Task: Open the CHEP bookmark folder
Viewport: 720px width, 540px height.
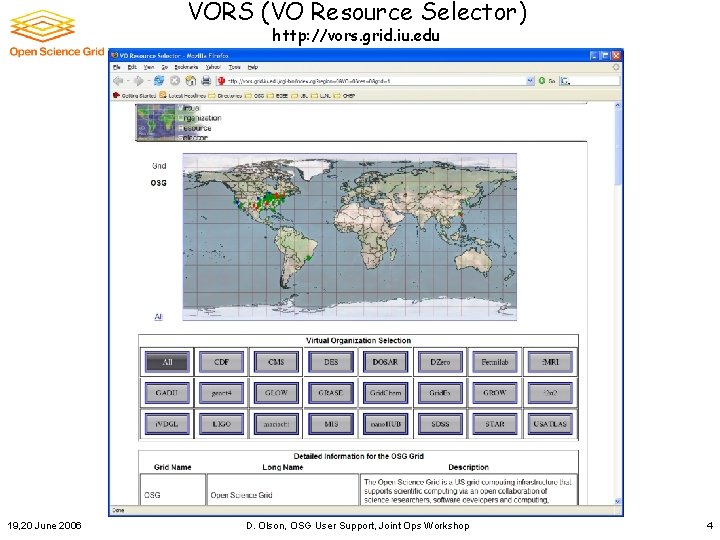Action: point(344,96)
